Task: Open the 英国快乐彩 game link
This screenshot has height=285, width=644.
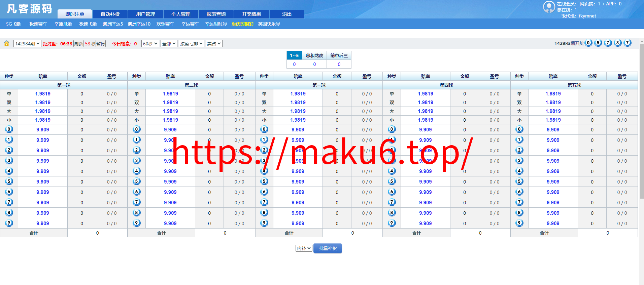Action: pyautogui.click(x=269, y=24)
